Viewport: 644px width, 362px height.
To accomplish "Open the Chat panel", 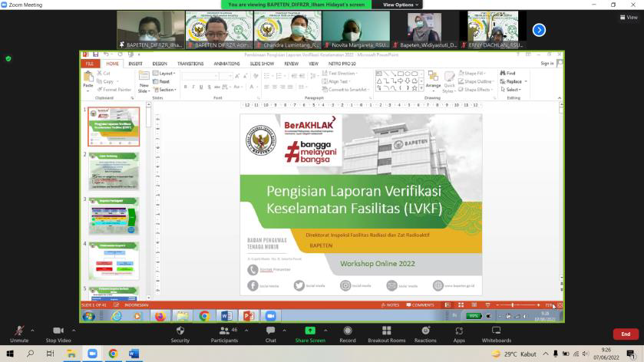I will coord(270,331).
